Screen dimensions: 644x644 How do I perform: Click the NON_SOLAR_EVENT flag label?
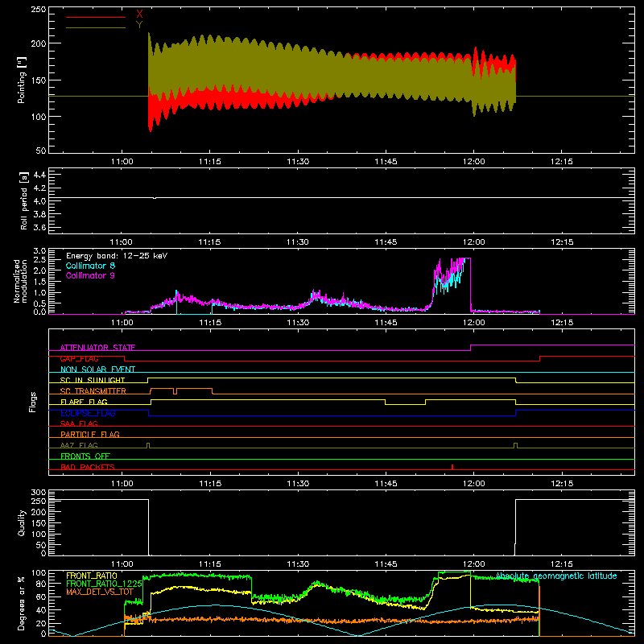point(97,369)
